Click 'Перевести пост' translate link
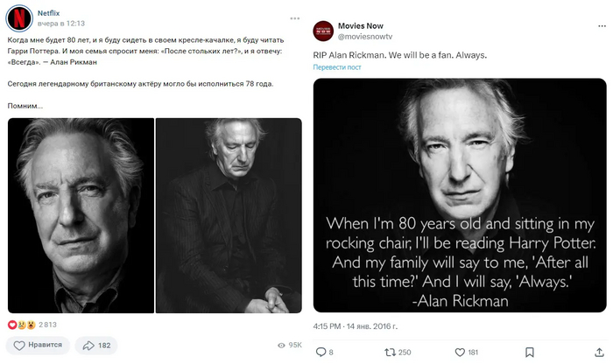 337,67
